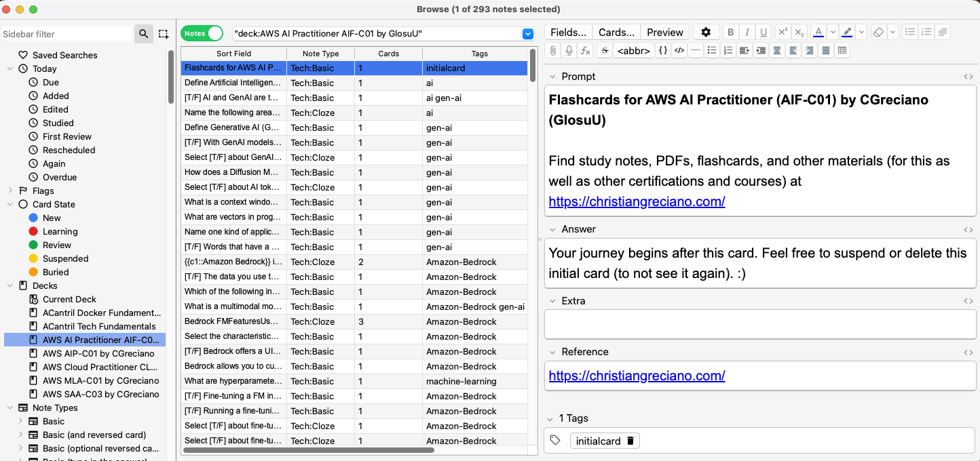Sort by the Sort Field column header
The width and height of the screenshot is (980, 461).
(233, 54)
